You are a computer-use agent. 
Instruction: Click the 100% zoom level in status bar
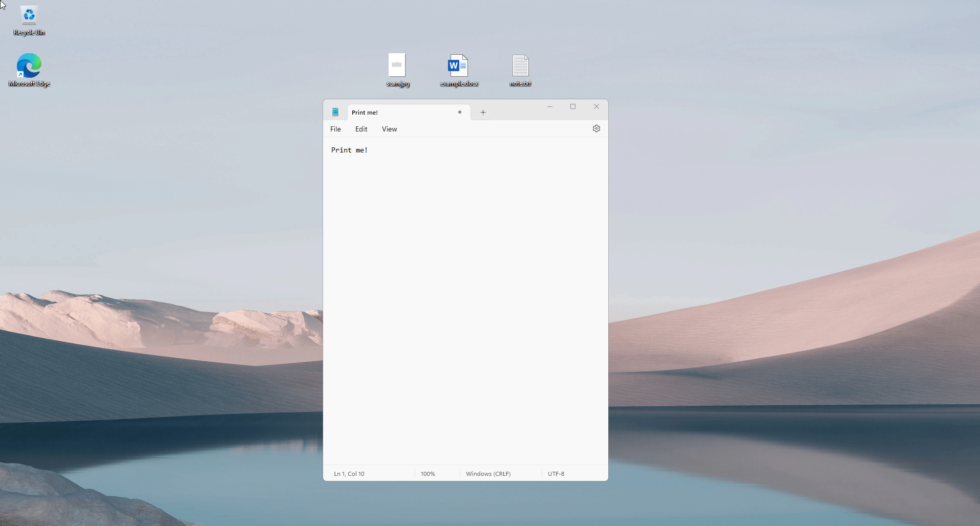click(x=428, y=474)
